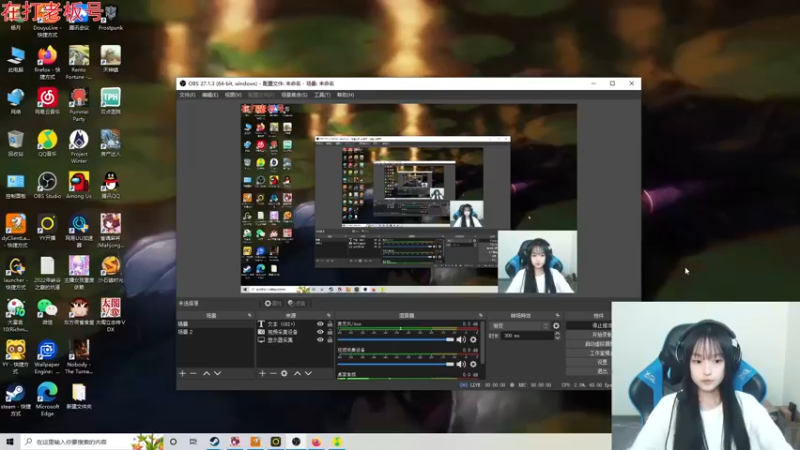Open the 场景集合(S) Scene Collection menu in OBS
This screenshot has height=450, width=800.
[x=294, y=95]
